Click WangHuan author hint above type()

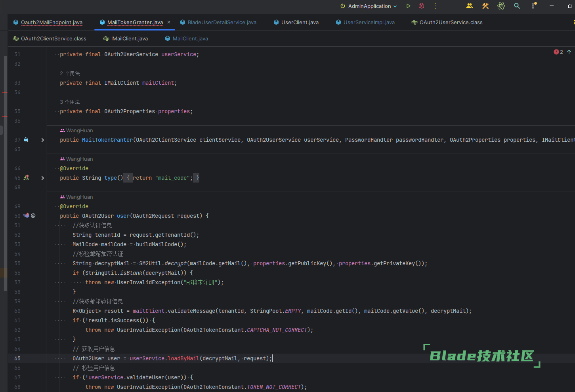(x=76, y=159)
